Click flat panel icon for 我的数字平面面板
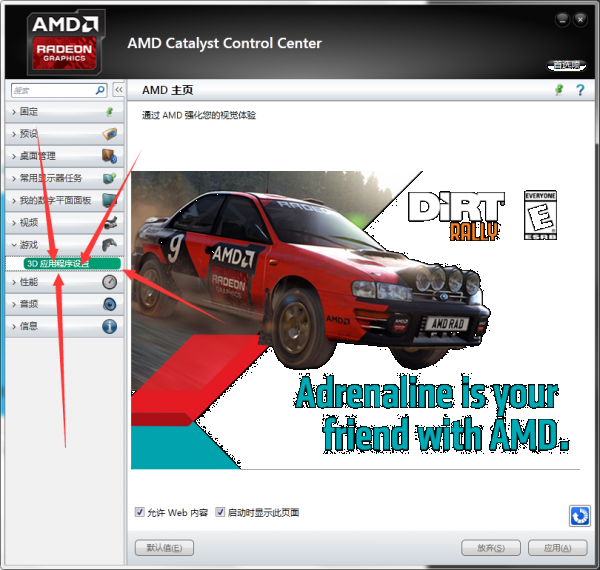600x570 pixels. 109,200
